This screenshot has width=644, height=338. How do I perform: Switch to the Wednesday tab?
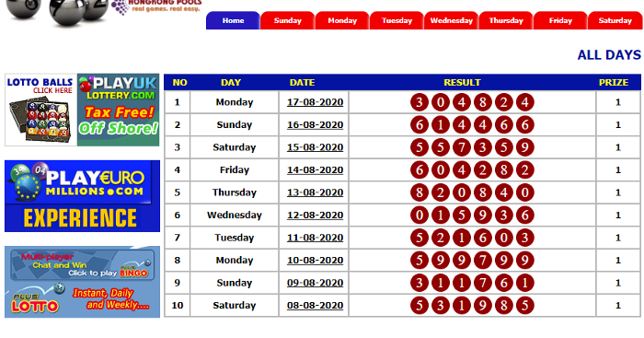(452, 20)
